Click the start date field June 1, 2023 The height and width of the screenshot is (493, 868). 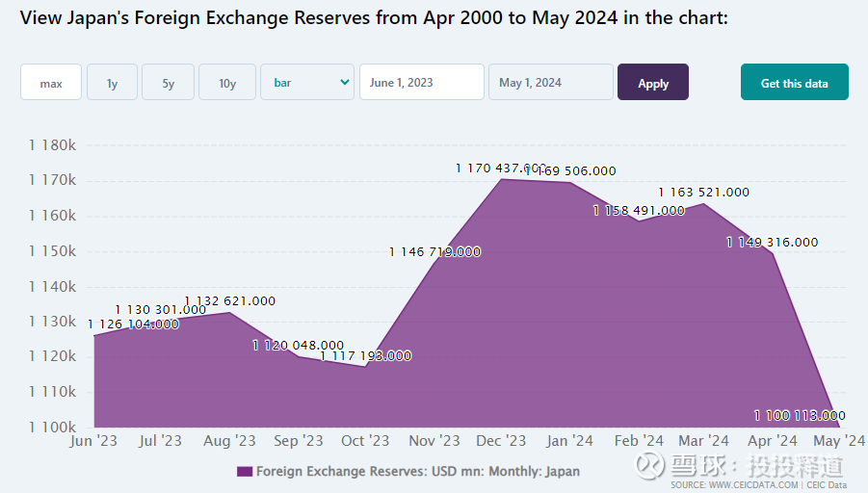[421, 83]
